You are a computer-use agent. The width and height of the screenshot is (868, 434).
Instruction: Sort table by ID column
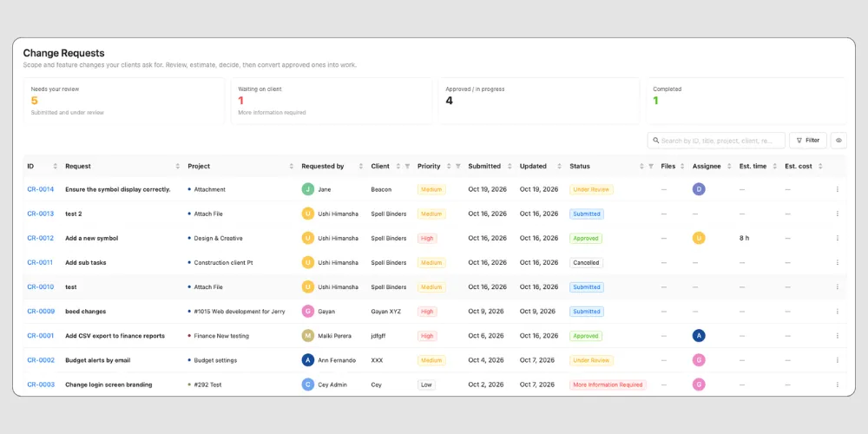pyautogui.click(x=55, y=166)
